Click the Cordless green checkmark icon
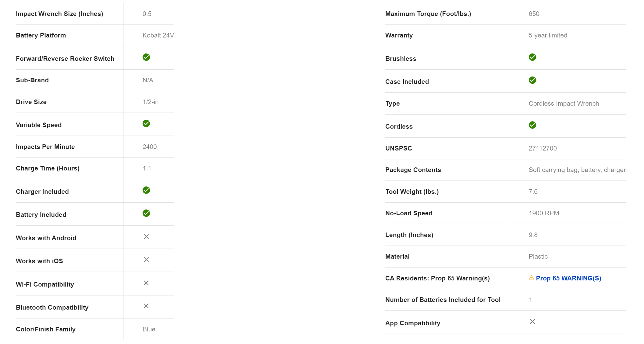 coord(532,125)
